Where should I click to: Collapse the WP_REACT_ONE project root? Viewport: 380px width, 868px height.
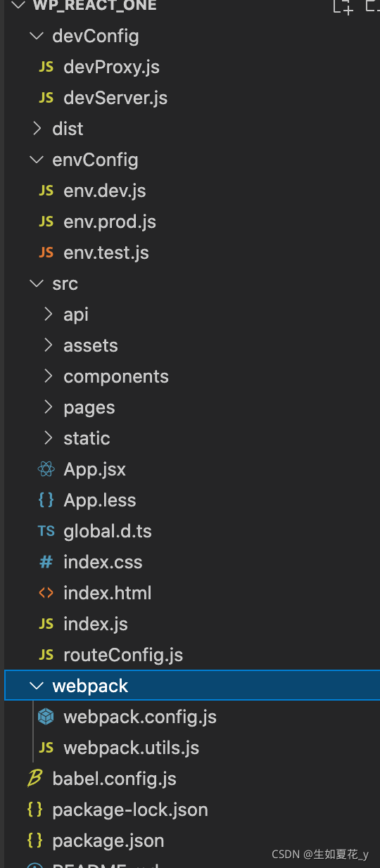[19, 6]
